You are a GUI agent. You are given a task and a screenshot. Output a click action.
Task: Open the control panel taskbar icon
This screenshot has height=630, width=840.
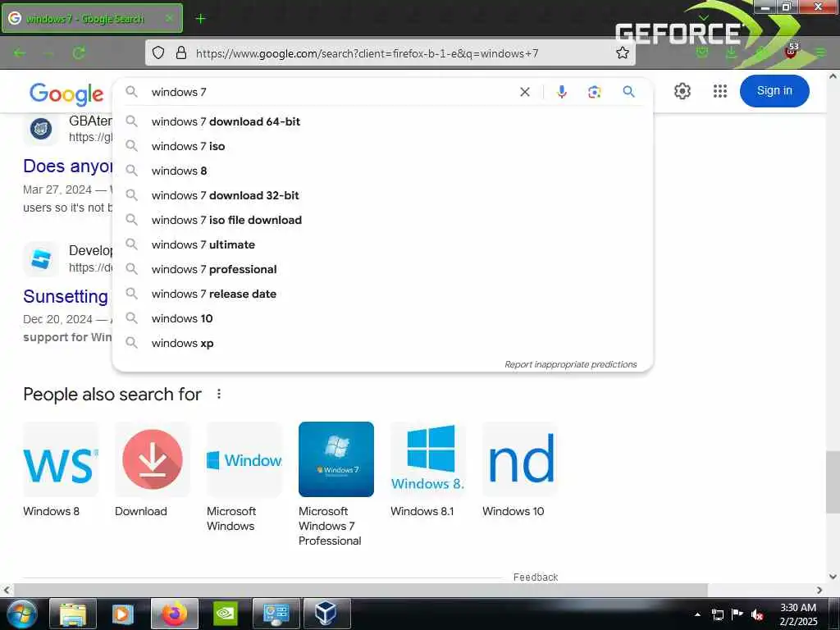(x=276, y=614)
